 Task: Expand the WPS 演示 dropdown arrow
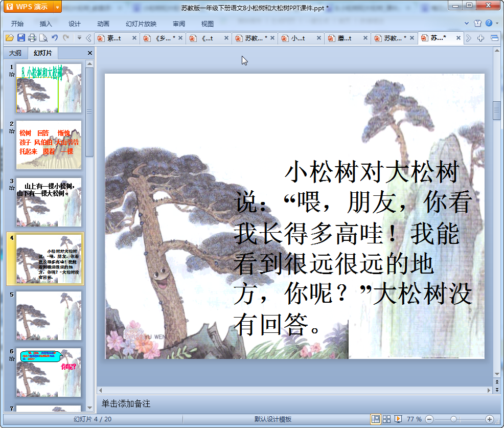58,7
